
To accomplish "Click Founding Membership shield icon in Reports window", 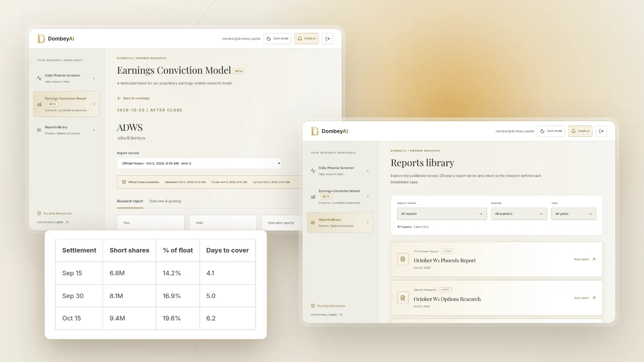I will coord(313,306).
